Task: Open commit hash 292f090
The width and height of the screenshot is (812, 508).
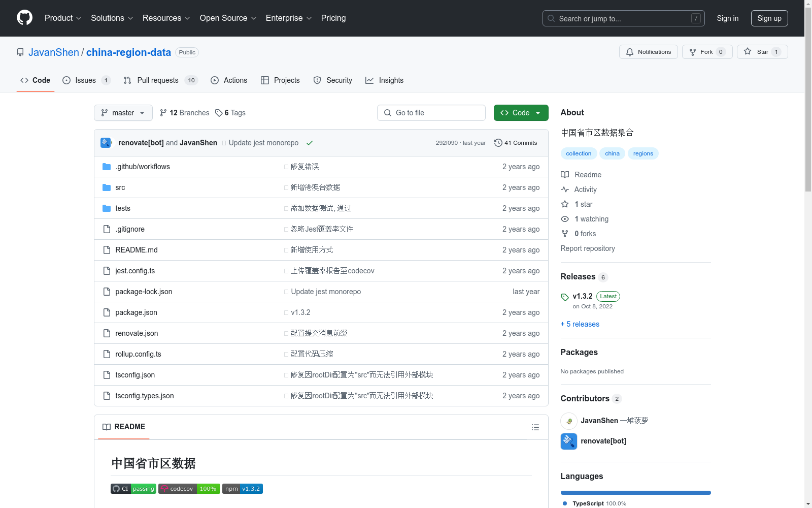Action: tap(447, 143)
